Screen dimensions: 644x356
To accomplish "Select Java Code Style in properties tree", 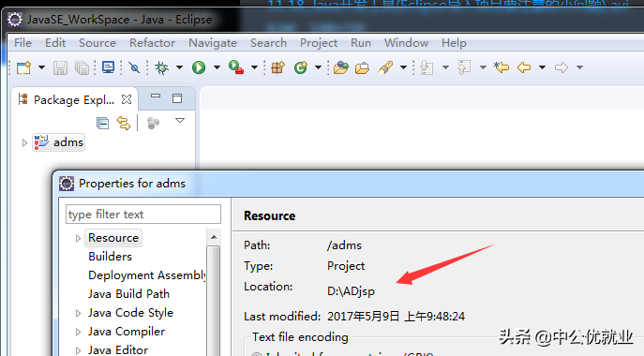I will pyautogui.click(x=130, y=313).
